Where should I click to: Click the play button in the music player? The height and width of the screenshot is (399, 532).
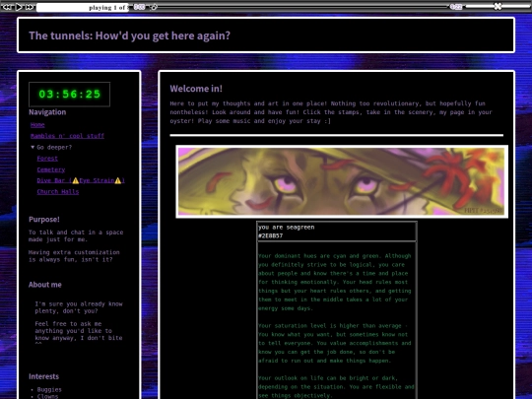(19, 7)
